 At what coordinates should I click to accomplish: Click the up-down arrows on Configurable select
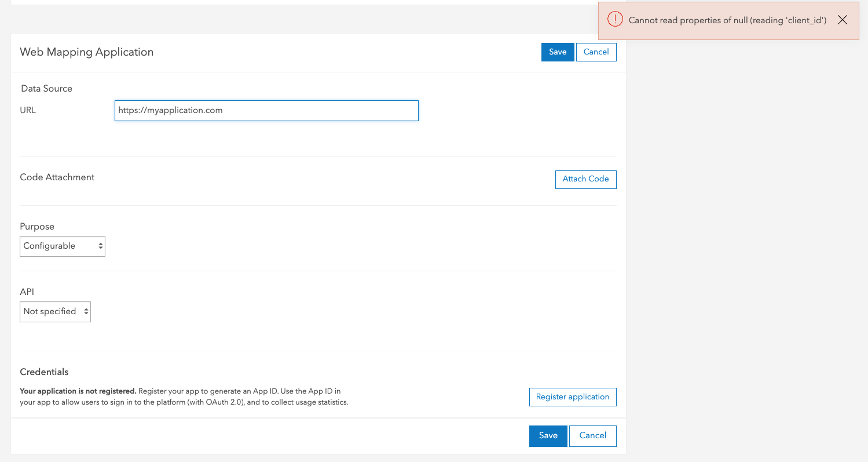tap(101, 246)
